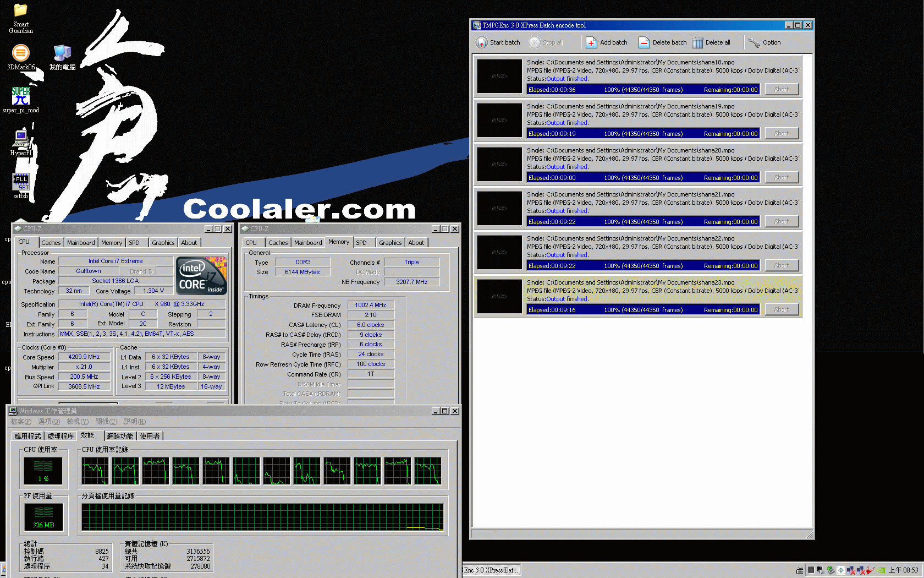This screenshot has height=578, width=924.
Task: Click the TMPGEnc title bar application icon
Action: (477, 25)
